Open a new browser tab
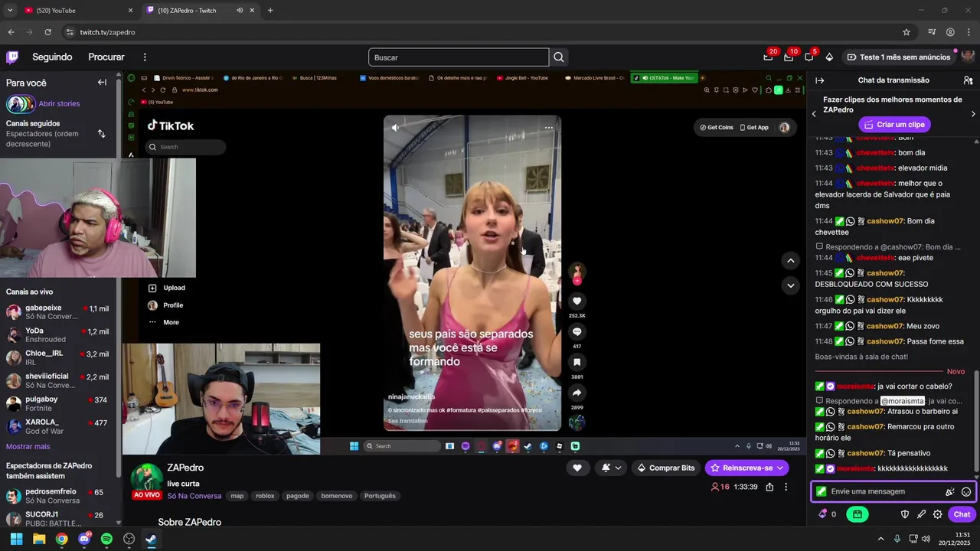Image resolution: width=980 pixels, height=551 pixels. [270, 11]
